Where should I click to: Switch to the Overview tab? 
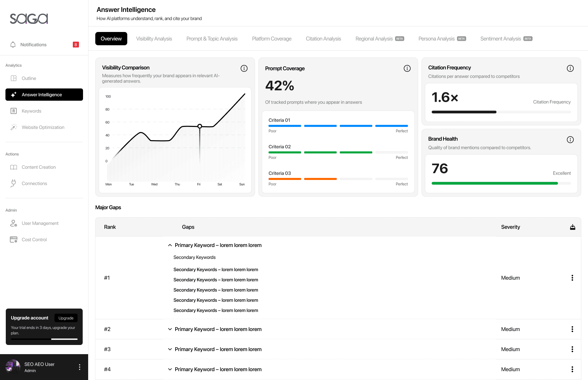111,38
